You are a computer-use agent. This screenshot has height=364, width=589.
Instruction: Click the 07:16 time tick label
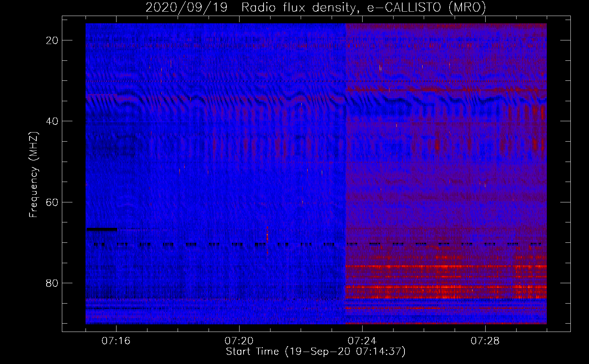pos(116,341)
